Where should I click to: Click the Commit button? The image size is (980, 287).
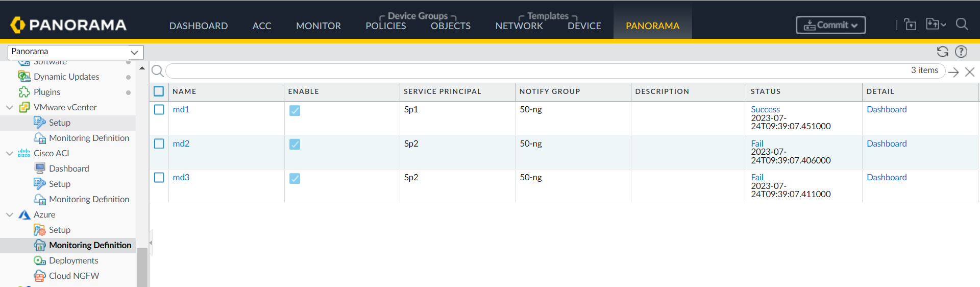point(830,25)
